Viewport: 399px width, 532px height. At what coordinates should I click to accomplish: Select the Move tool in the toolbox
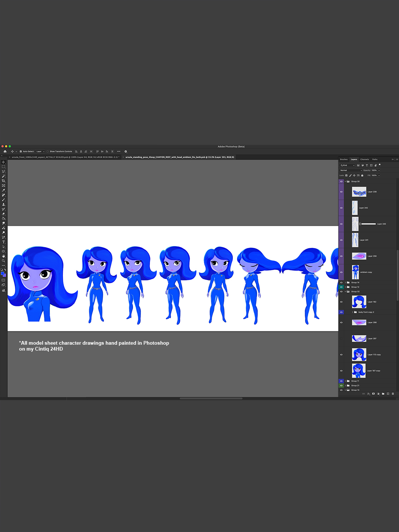[3, 162]
